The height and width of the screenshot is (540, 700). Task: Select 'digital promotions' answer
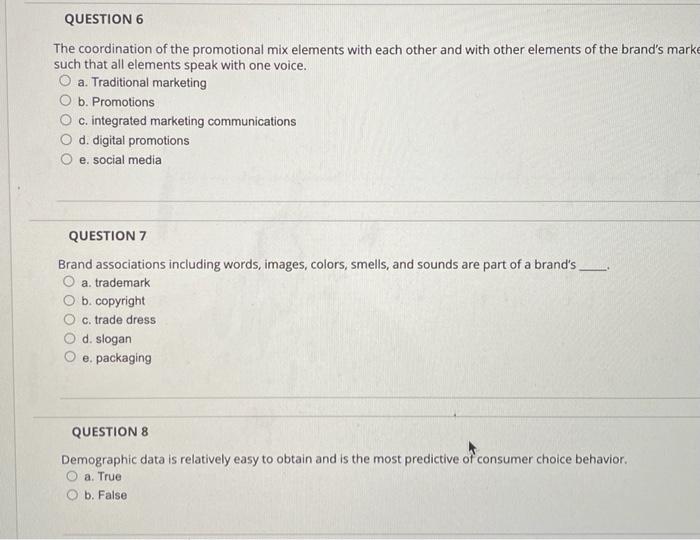pyautogui.click(x=66, y=140)
